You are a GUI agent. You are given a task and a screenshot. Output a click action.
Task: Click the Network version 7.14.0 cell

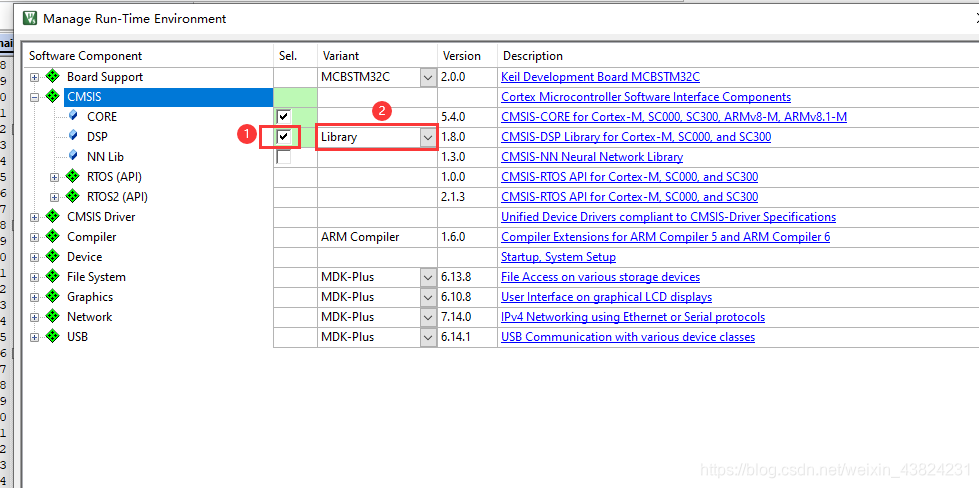point(467,316)
